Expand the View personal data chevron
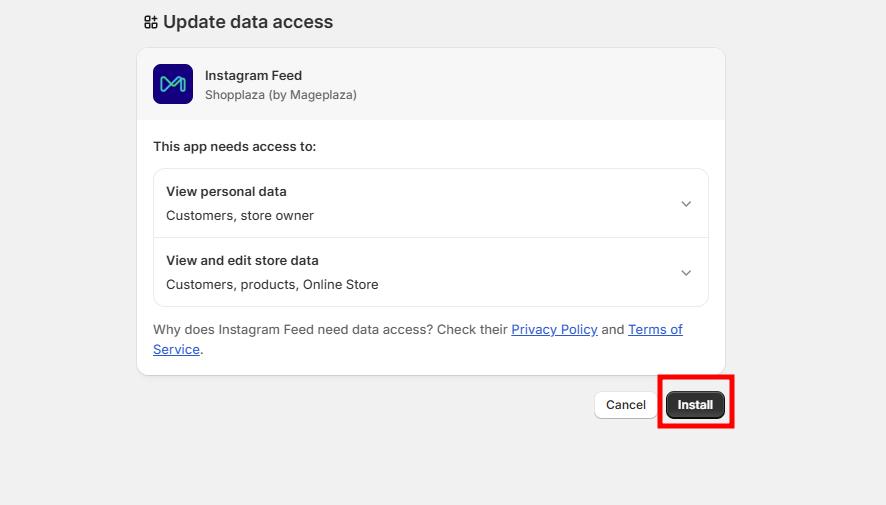Screen dimensions: 886x505 point(686,204)
